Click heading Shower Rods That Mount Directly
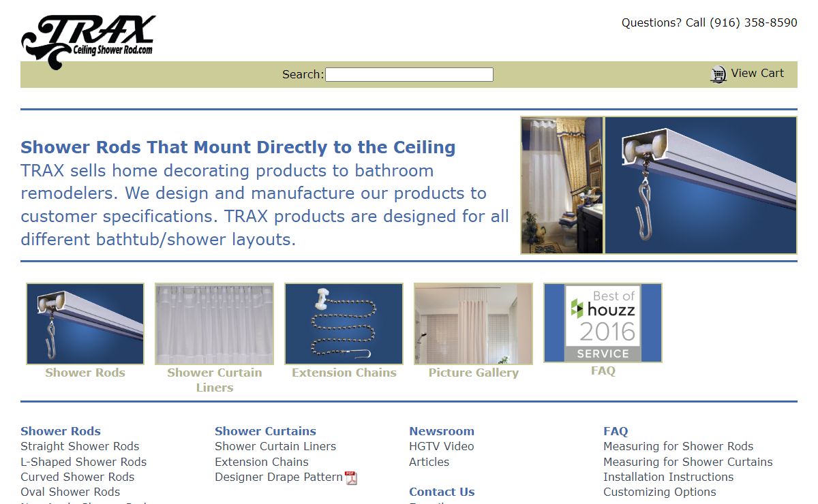This screenshot has height=504, width=818. (x=238, y=147)
